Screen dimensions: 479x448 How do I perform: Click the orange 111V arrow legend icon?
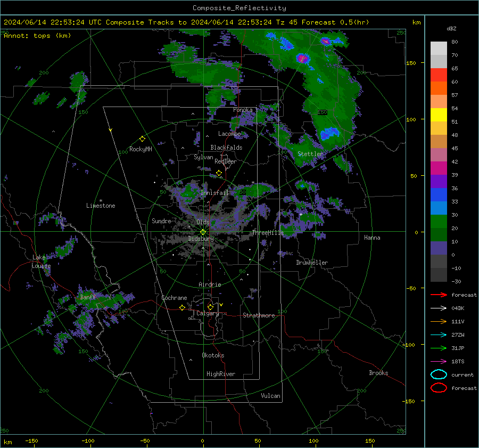pos(439,321)
